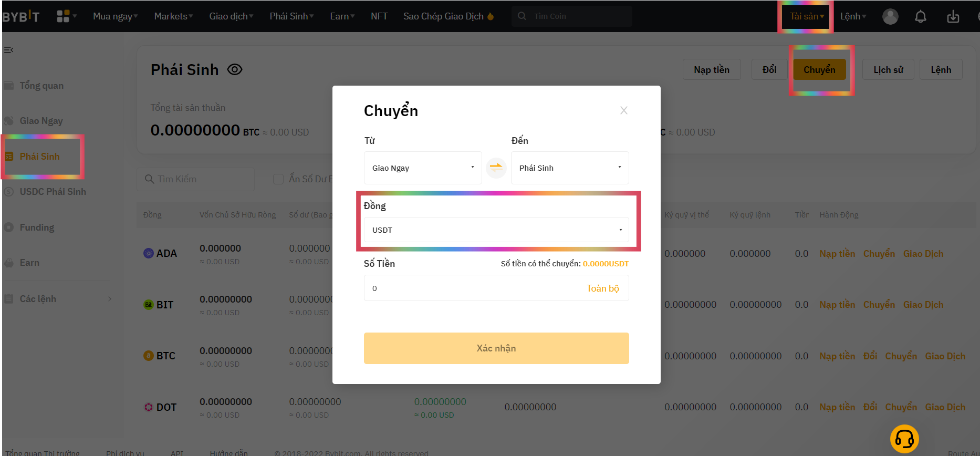Screen dimensions: 980x456
Task: Click Giao Dịch in BTC row
Action: pos(945,356)
